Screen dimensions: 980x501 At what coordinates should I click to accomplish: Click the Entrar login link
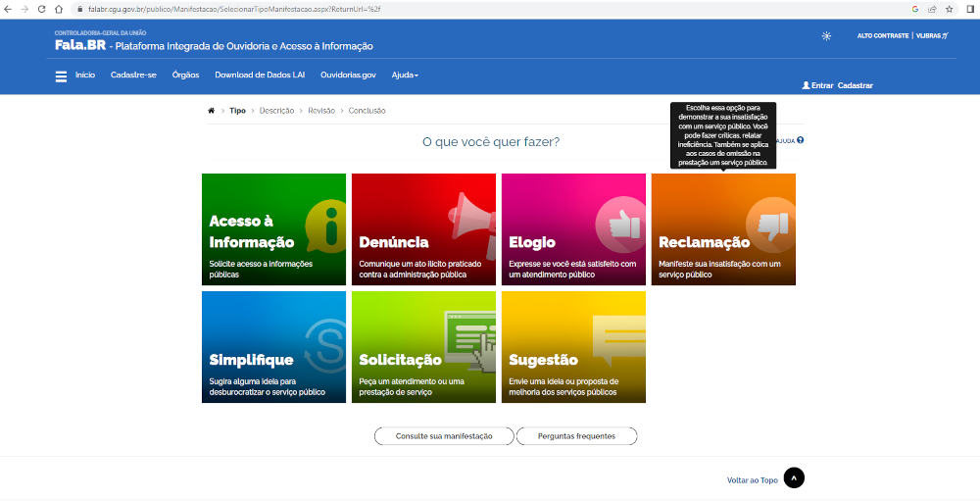(822, 85)
